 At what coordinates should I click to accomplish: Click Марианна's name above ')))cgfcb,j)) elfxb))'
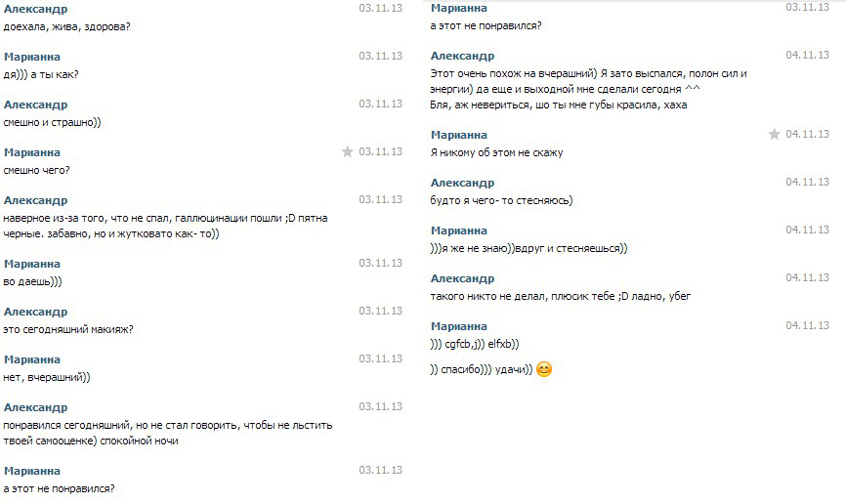coord(458,326)
